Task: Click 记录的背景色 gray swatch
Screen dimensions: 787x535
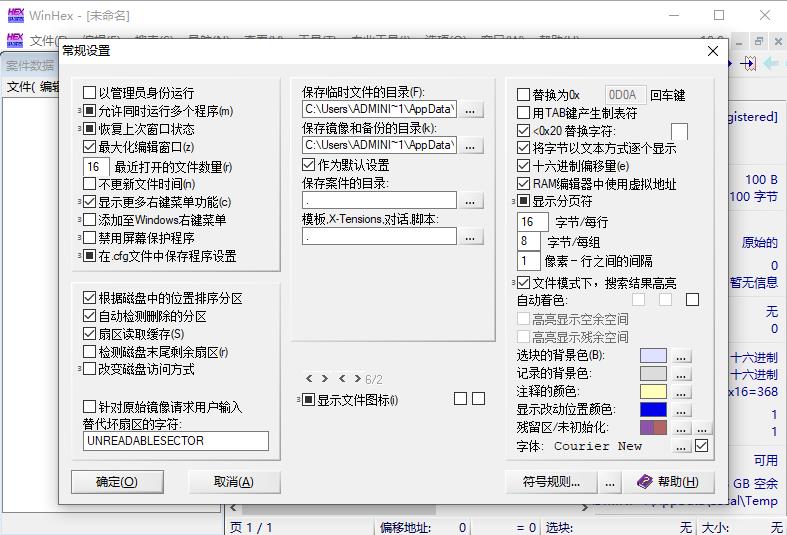Action: [653, 373]
